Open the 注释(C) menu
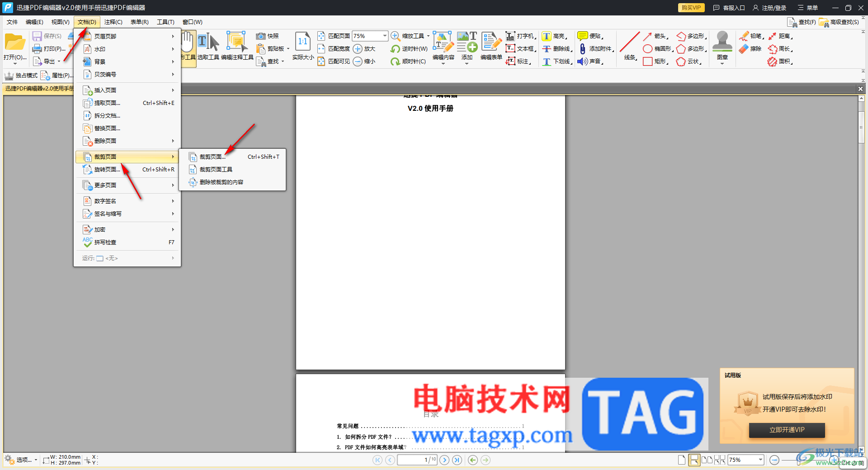Viewport: 868px width, 470px height. point(113,22)
